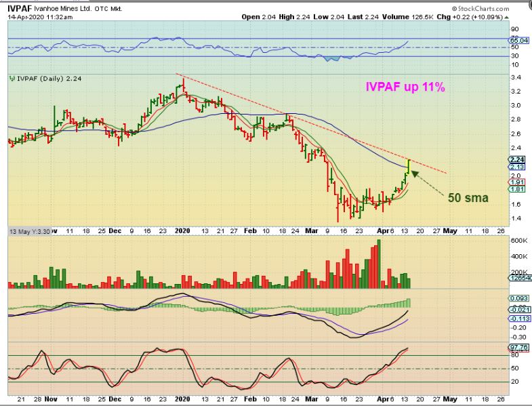
Task: Click the price bar icon beside IVPAF (Daily)
Action: coord(11,79)
